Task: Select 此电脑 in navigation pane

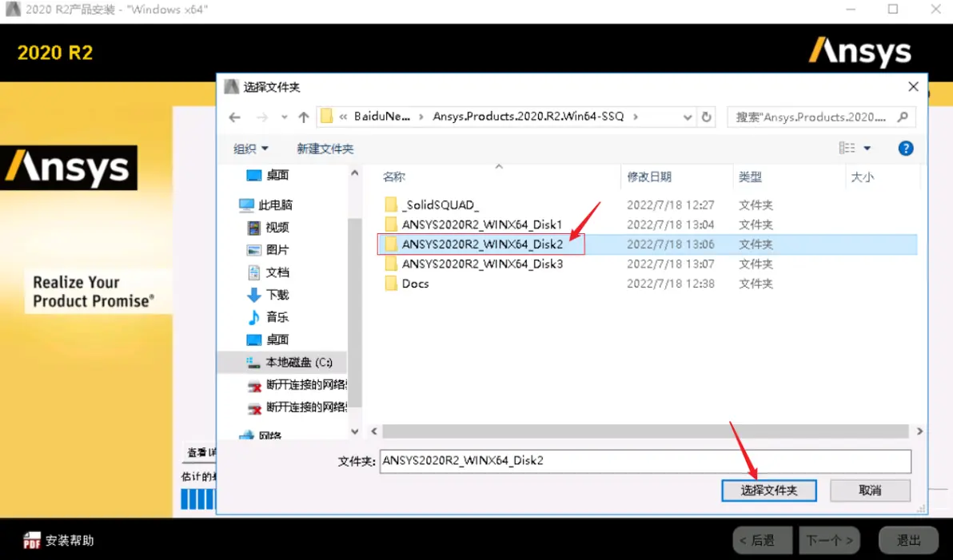Action: 265,205
